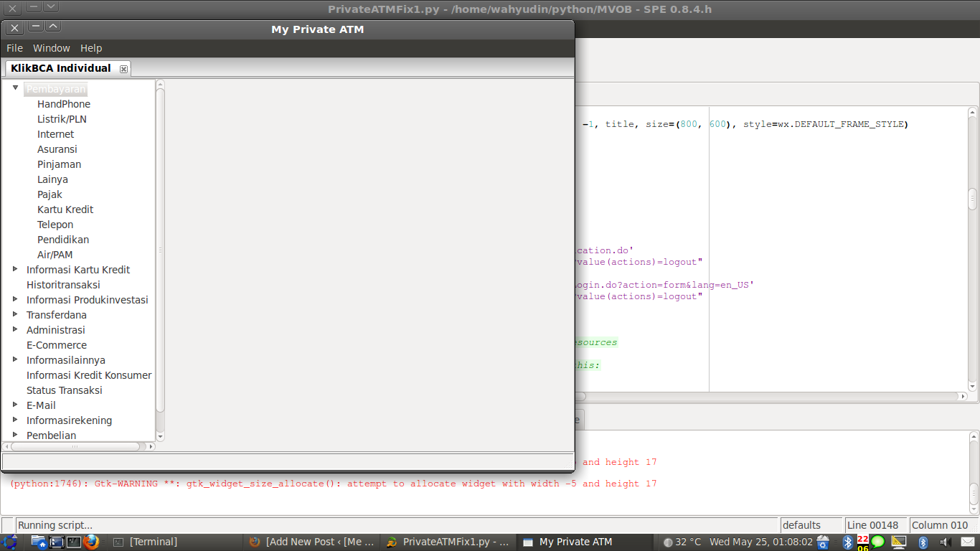Expand the Informasirekening tree node
The height and width of the screenshot is (551, 980).
[x=16, y=420]
